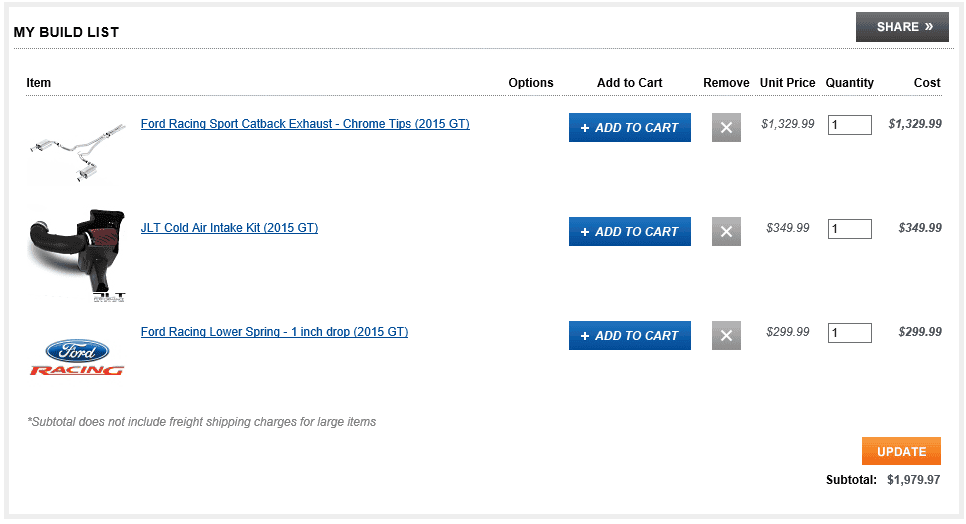Click the orange Update button
The height and width of the screenshot is (524, 966).
coord(901,451)
